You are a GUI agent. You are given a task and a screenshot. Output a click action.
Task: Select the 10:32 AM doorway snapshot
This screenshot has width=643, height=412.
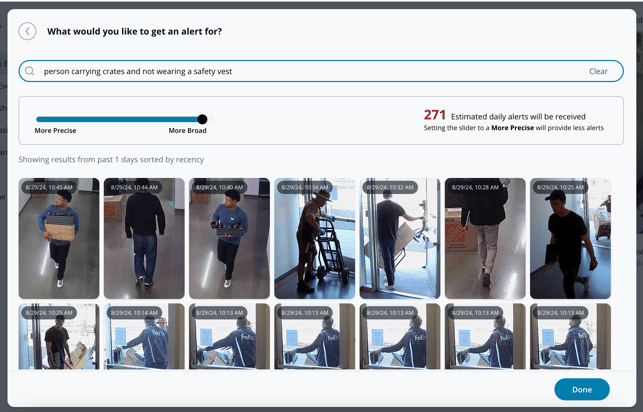coord(400,238)
